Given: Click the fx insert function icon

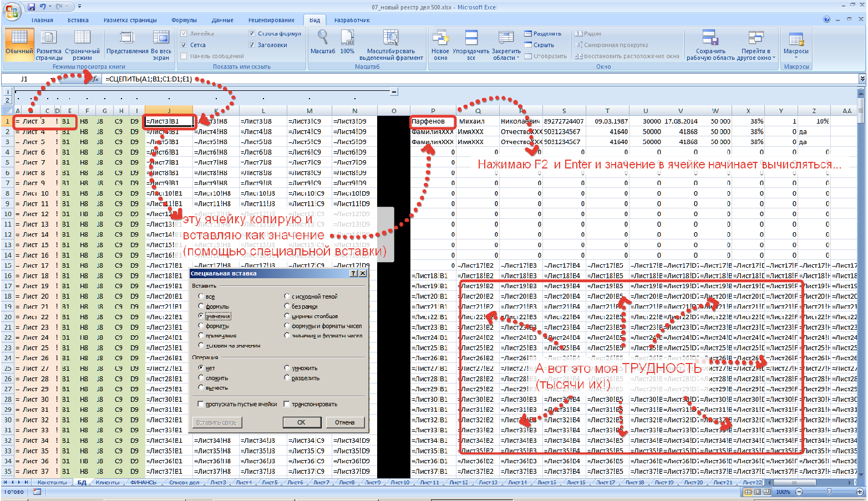Looking at the screenshot, I should tap(95, 79).
